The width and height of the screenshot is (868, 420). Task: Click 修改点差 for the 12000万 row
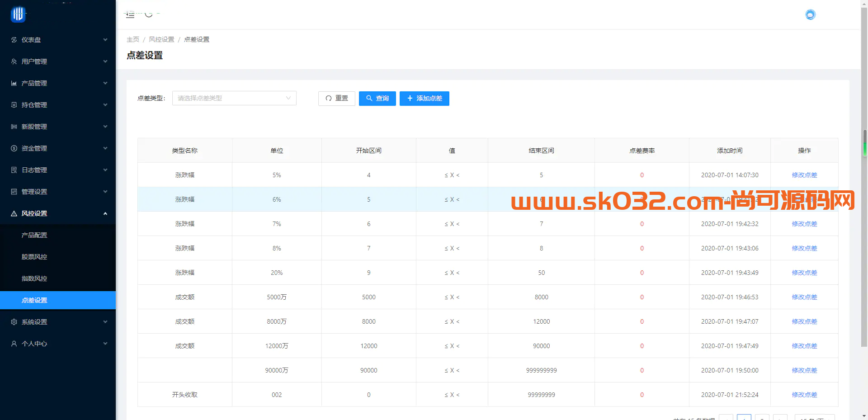[x=804, y=346]
